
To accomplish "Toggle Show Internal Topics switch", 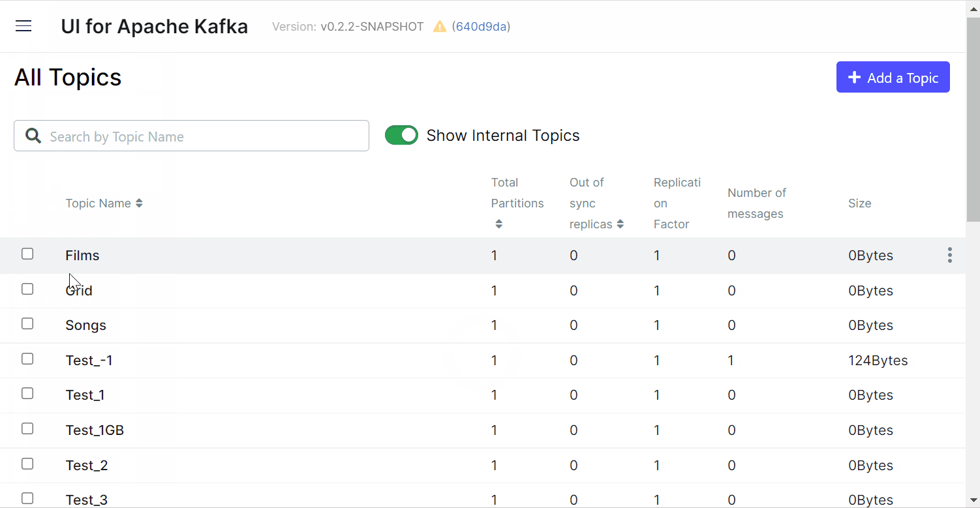I will click(x=401, y=135).
